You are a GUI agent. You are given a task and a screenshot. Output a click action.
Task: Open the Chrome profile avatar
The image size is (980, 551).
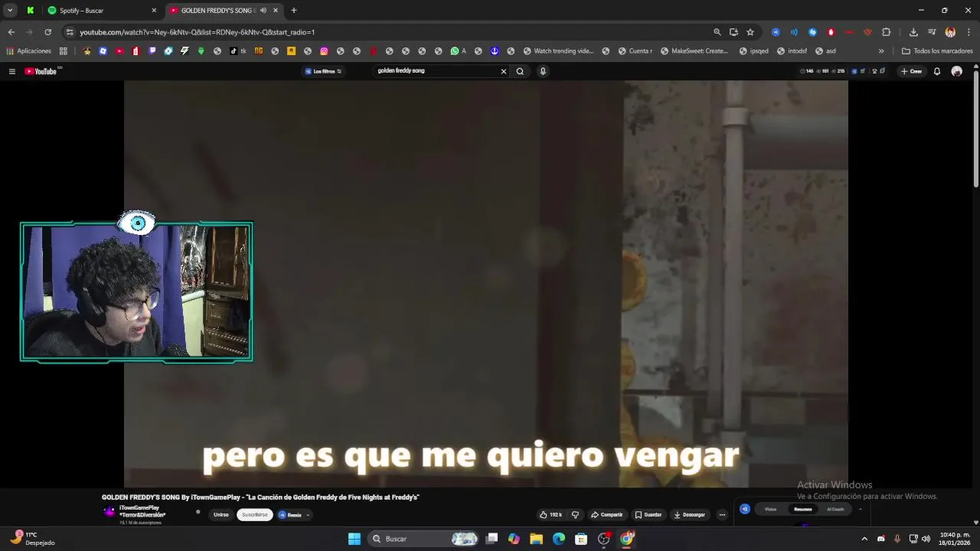tap(950, 32)
